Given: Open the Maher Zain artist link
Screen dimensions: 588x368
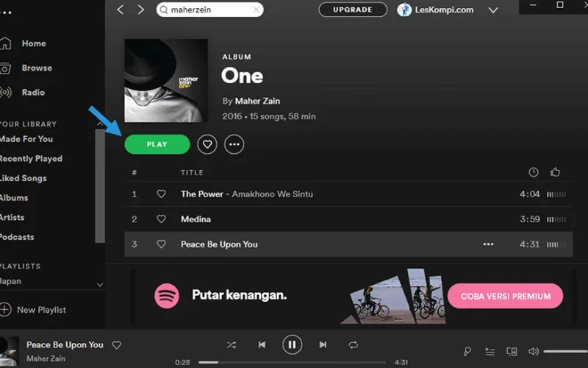Looking at the screenshot, I should (x=257, y=101).
